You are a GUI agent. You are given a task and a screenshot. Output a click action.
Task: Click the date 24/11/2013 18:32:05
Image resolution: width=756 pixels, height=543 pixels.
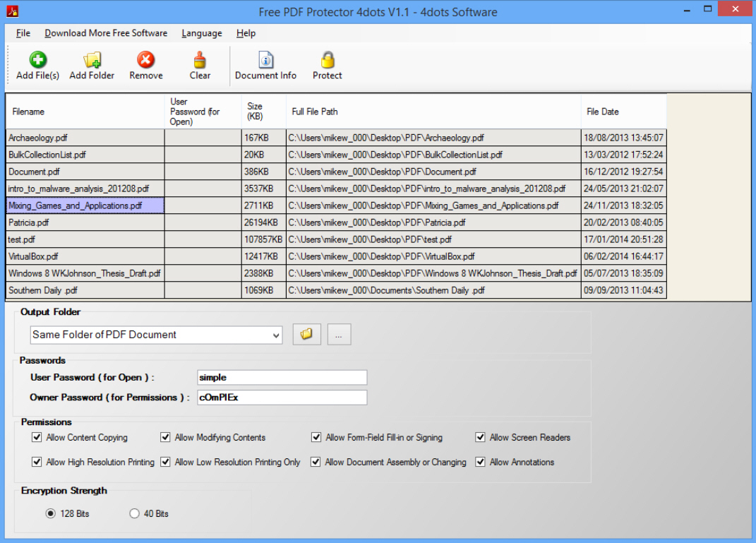click(x=624, y=205)
